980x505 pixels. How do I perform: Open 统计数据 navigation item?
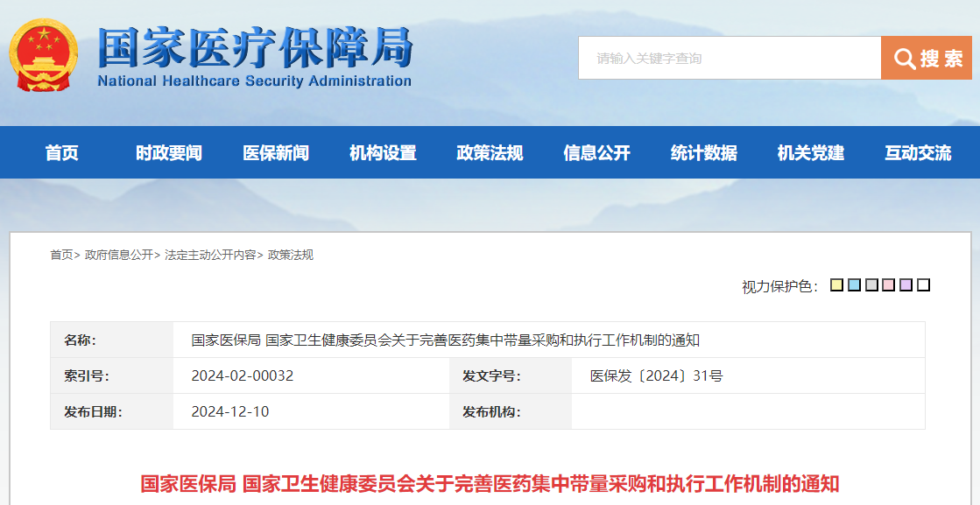point(704,152)
